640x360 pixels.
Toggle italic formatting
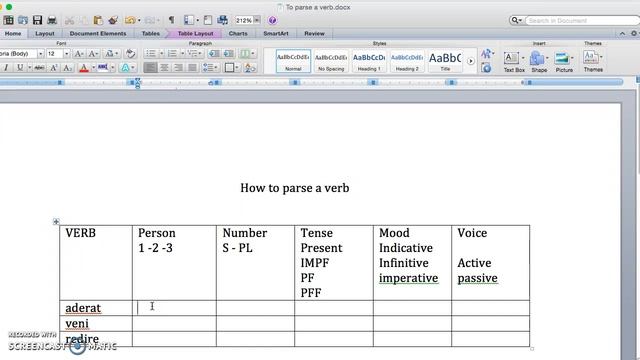point(6,67)
